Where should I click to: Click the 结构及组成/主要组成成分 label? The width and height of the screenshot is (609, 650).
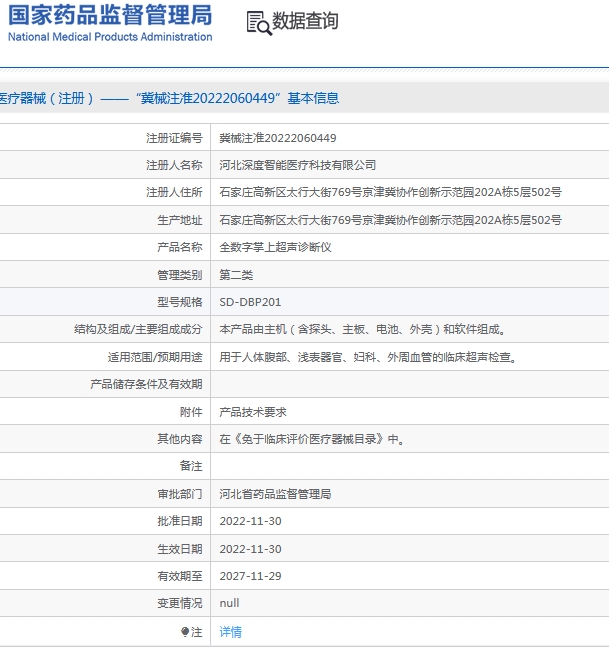coord(138,330)
